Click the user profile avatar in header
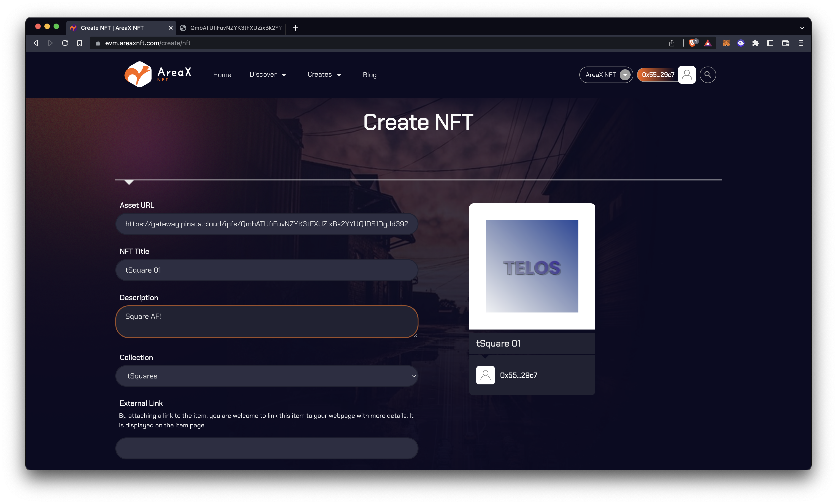Screen dimensions: 837x504 tap(686, 75)
